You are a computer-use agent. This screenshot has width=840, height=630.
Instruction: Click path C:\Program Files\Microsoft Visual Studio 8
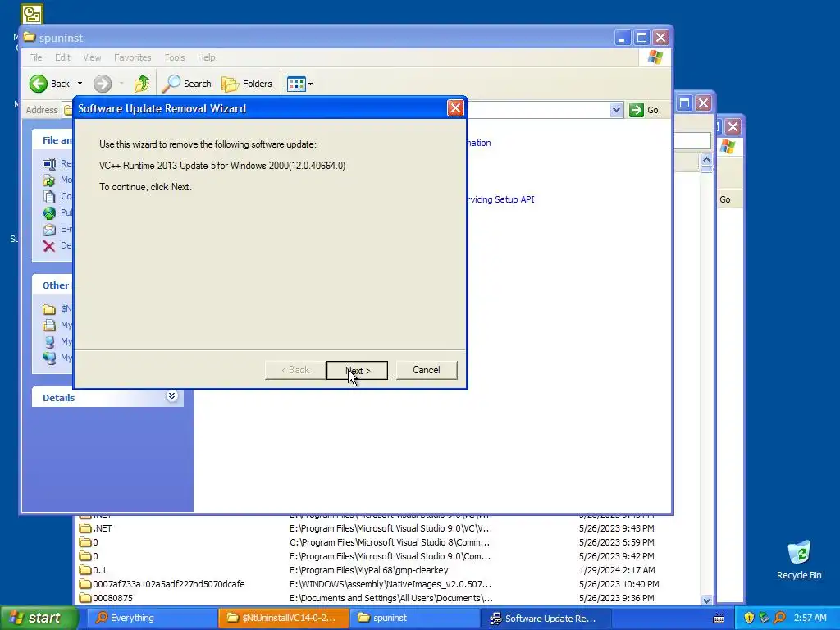pos(390,542)
